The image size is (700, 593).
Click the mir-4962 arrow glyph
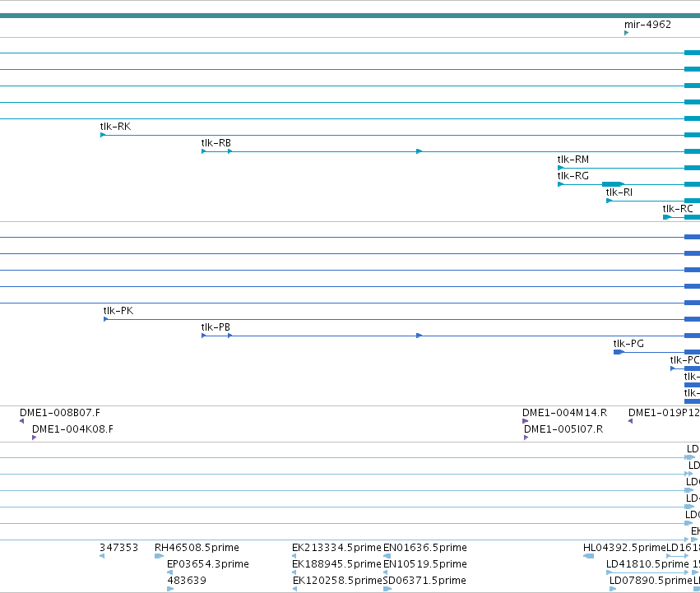pyautogui.click(x=626, y=33)
